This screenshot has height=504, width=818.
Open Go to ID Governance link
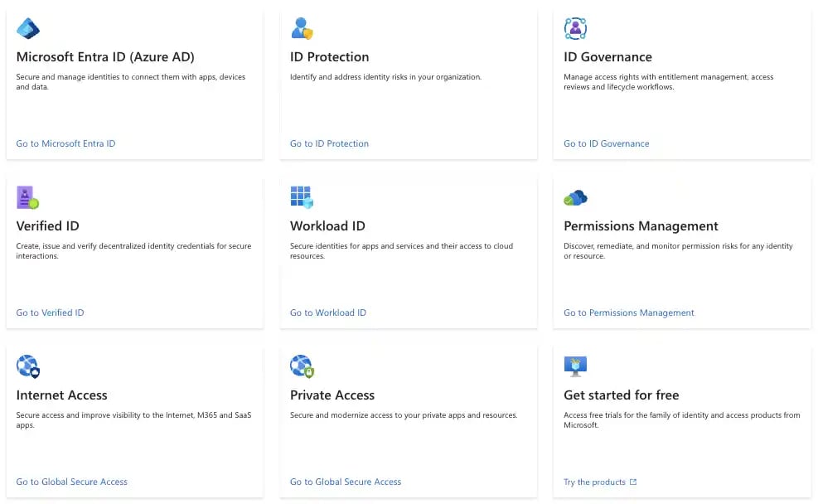point(606,143)
